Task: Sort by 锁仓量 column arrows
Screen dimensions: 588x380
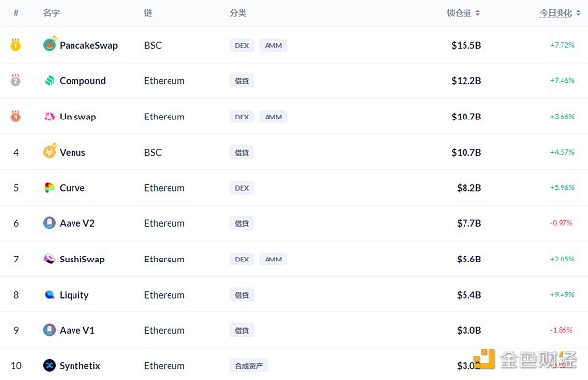Action: pyautogui.click(x=478, y=13)
